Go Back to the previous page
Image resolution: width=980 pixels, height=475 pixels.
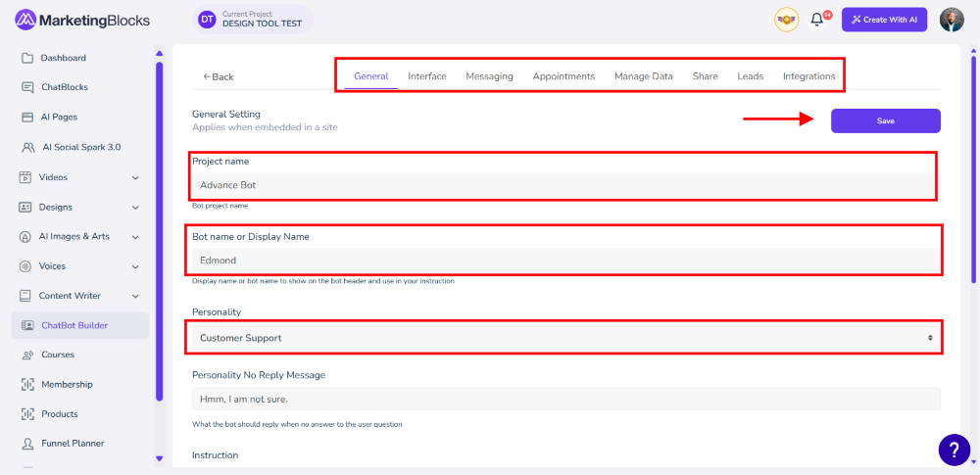(219, 76)
